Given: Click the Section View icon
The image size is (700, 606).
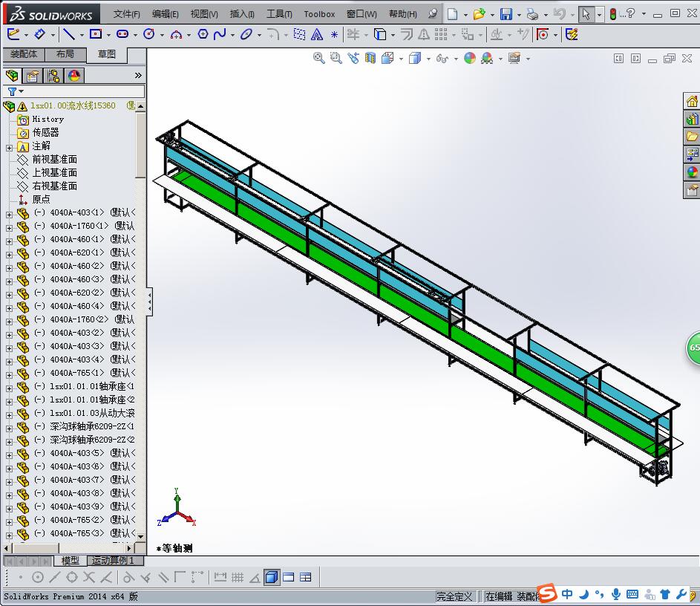Looking at the screenshot, I should [370, 58].
